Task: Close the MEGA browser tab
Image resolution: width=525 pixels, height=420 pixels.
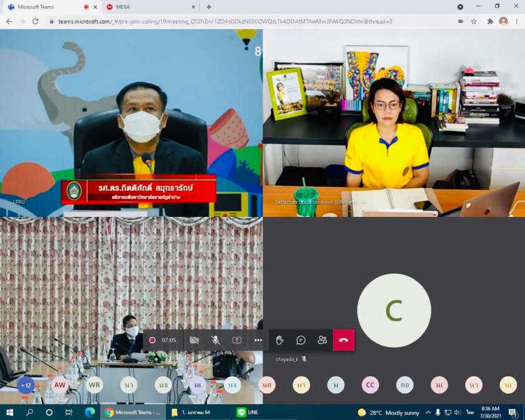Action: 193,7
